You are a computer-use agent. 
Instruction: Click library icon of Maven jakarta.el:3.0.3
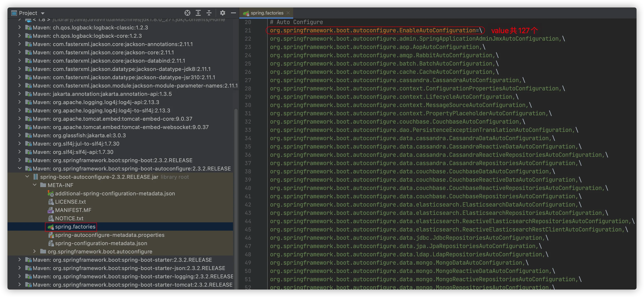tap(28, 135)
